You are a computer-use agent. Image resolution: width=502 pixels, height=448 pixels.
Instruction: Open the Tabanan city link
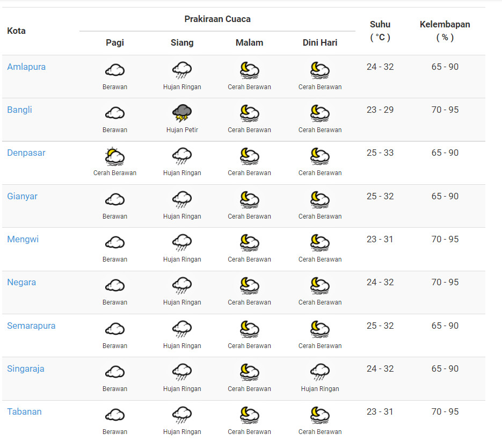click(24, 412)
